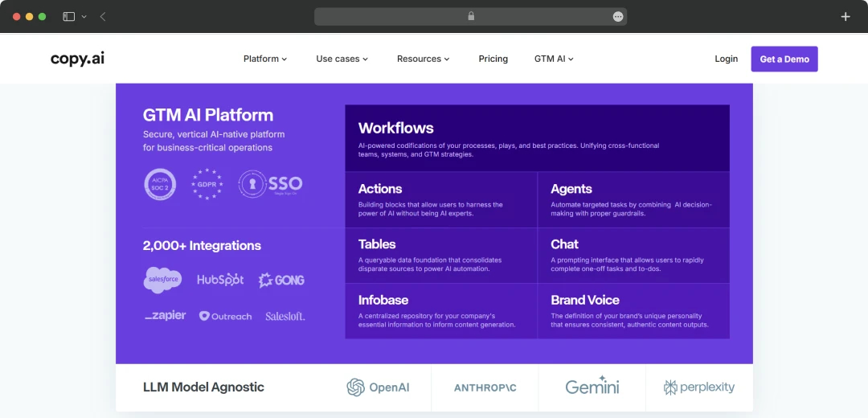This screenshot has width=868, height=418.
Task: Click the Outreach logo
Action: coord(225,316)
